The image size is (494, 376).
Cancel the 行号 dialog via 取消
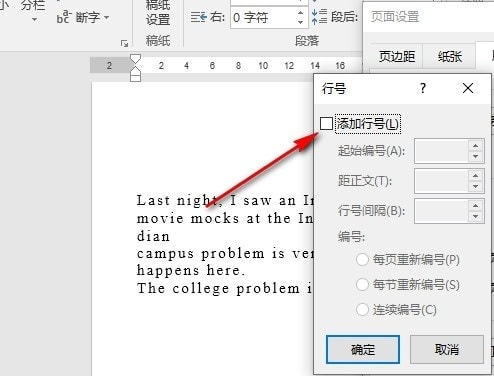pyautogui.click(x=447, y=349)
